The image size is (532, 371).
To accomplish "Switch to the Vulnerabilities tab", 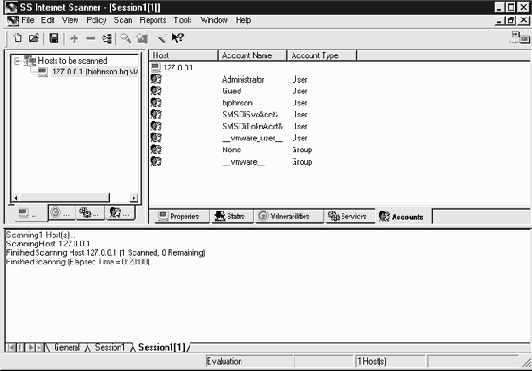I will 289,216.
